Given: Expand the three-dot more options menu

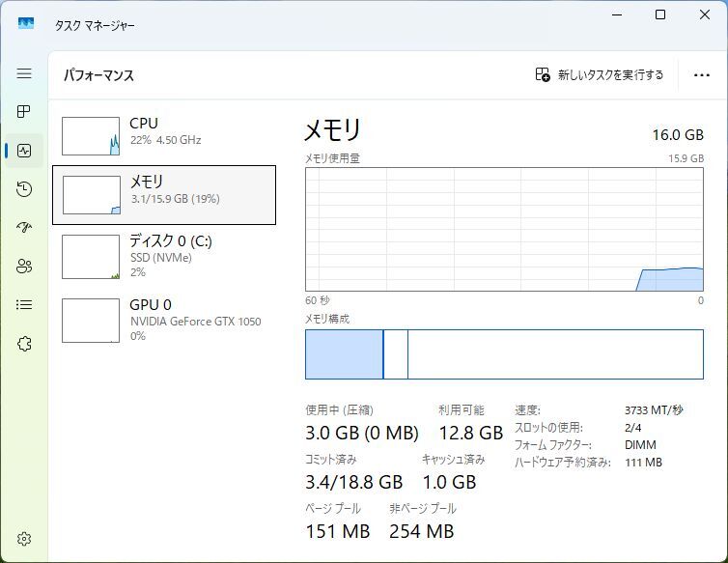Looking at the screenshot, I should [x=702, y=75].
